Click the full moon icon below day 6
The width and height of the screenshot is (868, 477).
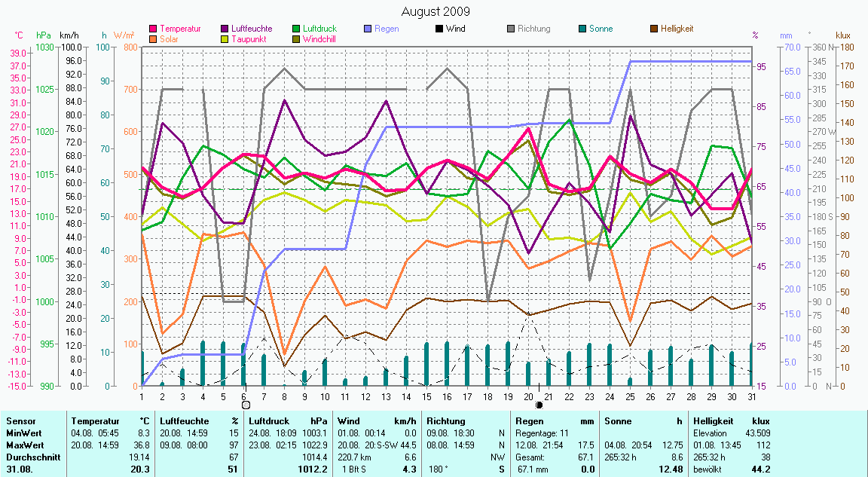[246, 405]
